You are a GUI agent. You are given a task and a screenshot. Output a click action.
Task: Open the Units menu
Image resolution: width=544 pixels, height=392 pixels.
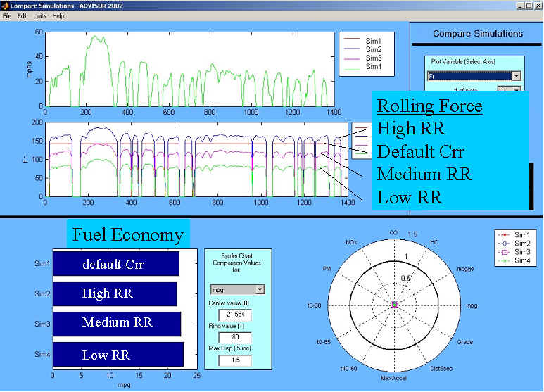39,15
